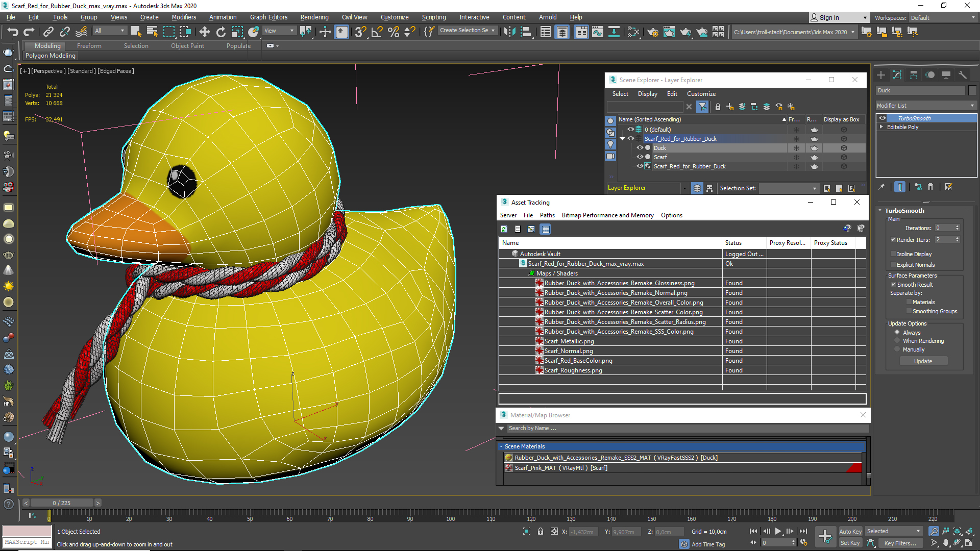
Task: Open the Utilities wrench tab in command panel
Action: point(963,75)
